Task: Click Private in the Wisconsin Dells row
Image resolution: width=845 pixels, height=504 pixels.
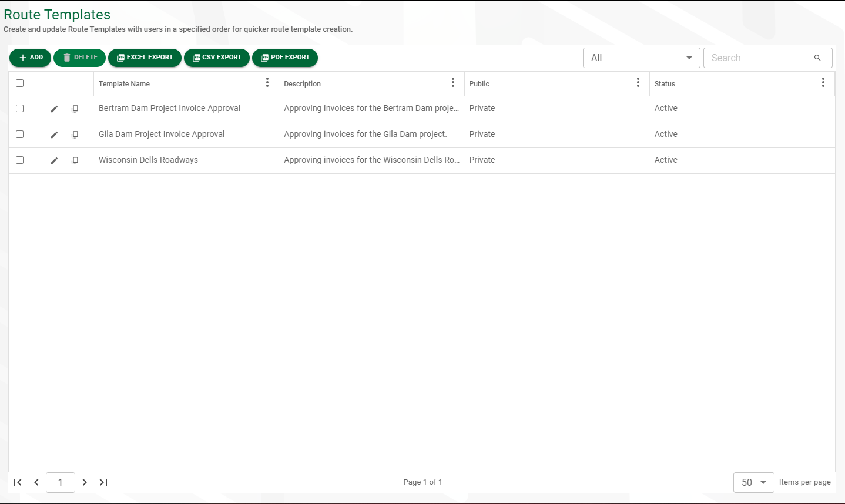Action: coord(482,160)
